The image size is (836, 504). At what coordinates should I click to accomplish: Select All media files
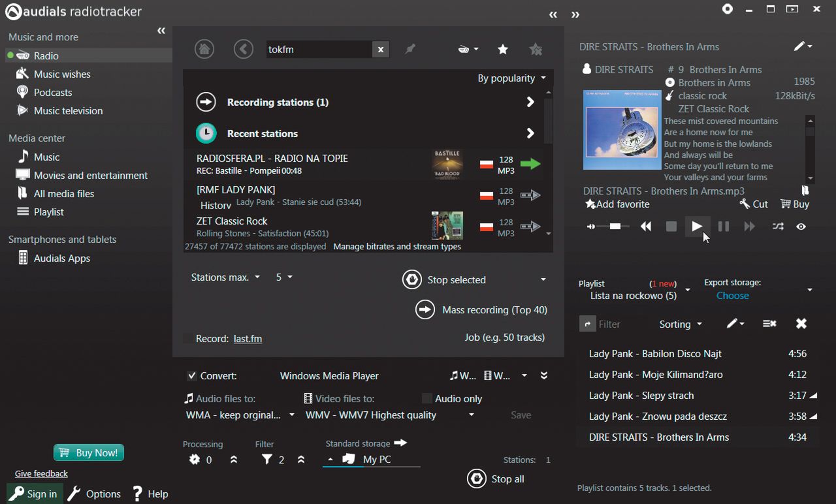[x=64, y=194]
